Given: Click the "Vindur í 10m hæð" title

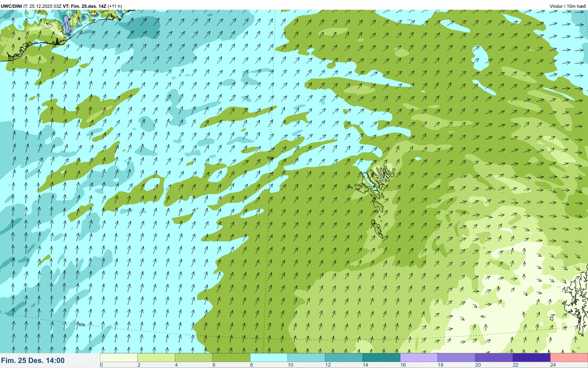Looking at the screenshot, I should coord(568,6).
